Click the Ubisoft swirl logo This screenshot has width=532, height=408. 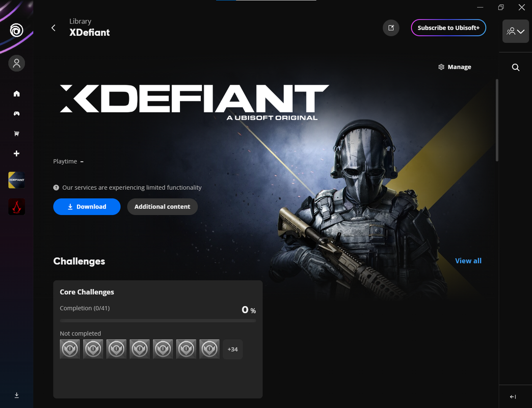click(16, 31)
